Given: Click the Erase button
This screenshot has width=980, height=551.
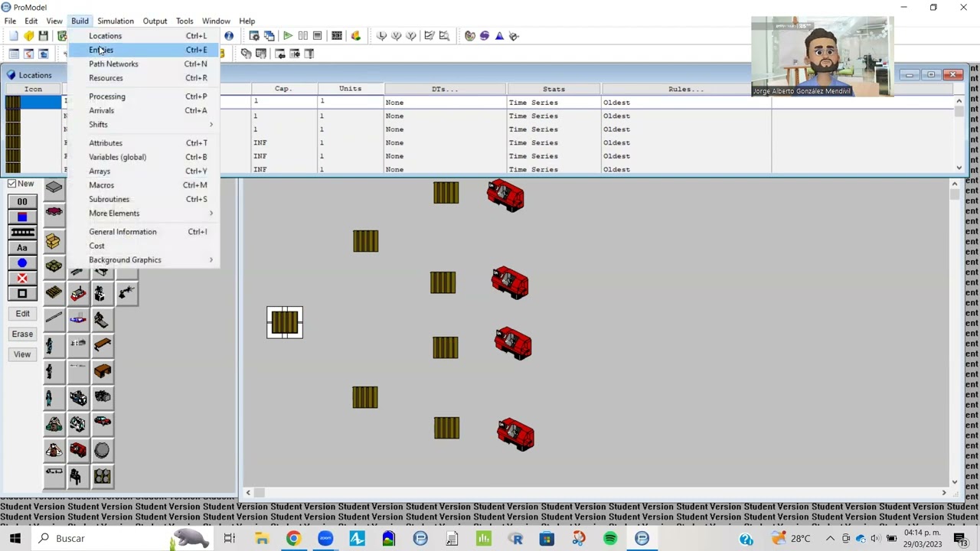Looking at the screenshot, I should point(22,334).
